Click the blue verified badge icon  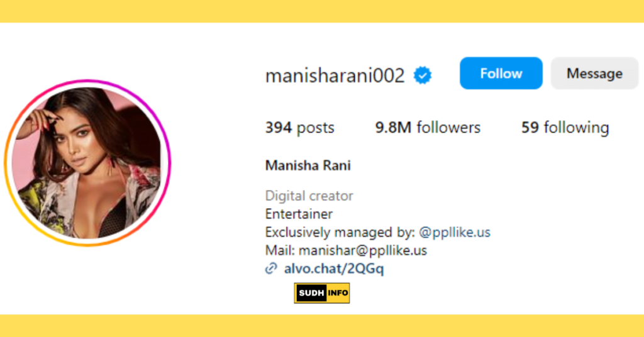point(423,75)
